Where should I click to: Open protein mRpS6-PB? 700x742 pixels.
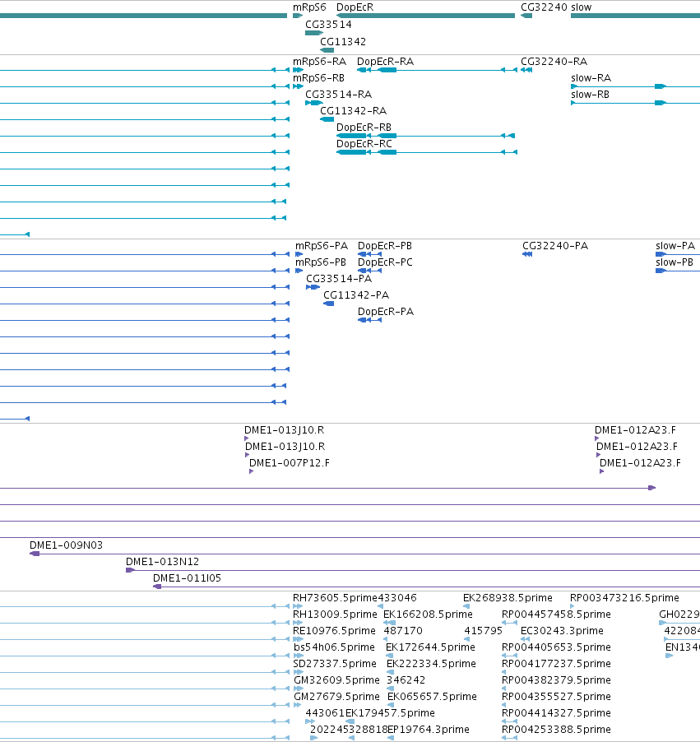tap(321, 262)
